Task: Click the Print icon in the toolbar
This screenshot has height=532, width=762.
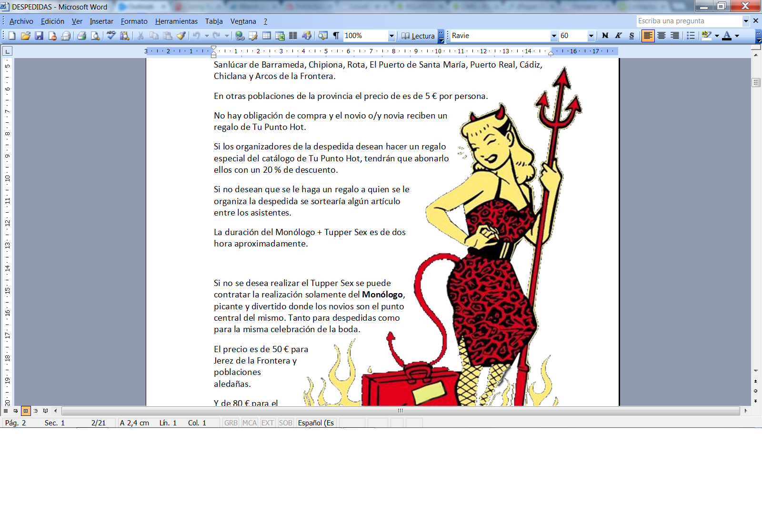Action: 82,36
